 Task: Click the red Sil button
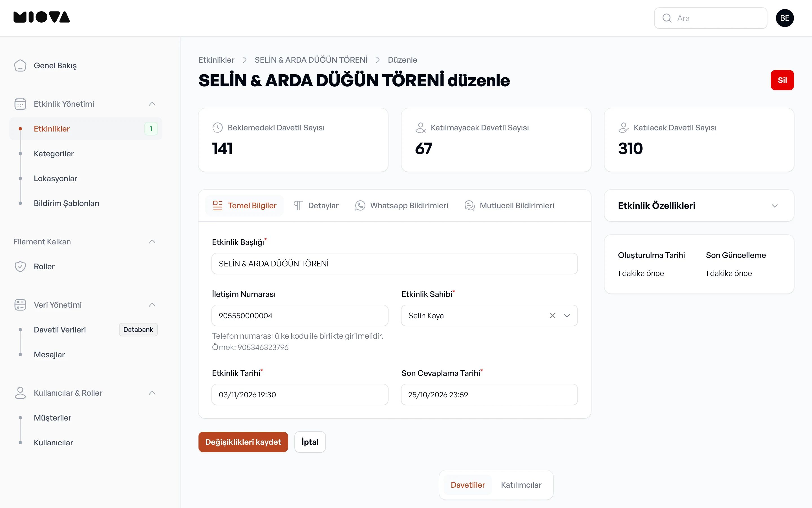point(782,80)
